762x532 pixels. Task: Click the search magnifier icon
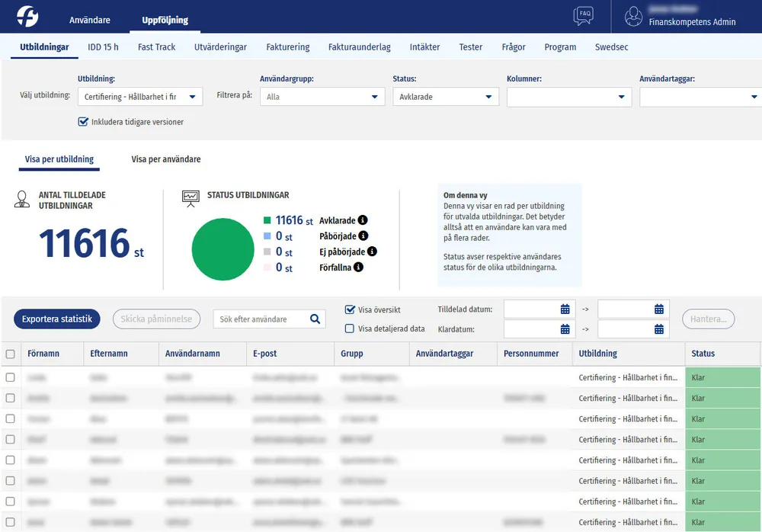(x=315, y=319)
